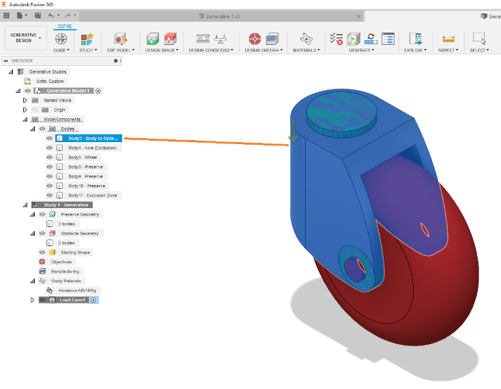Collapse the Study 1 - Generative node
This screenshot has height=389, width=501.
click(25, 205)
